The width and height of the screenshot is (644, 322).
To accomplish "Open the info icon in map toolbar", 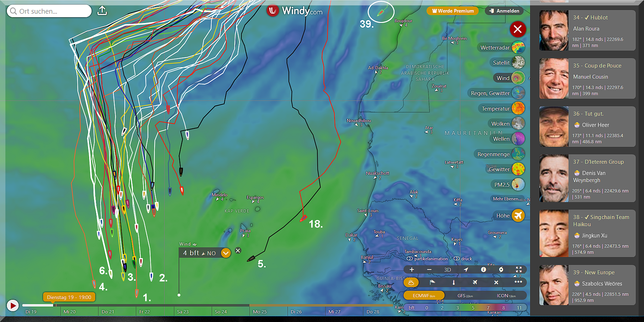I will [483, 270].
